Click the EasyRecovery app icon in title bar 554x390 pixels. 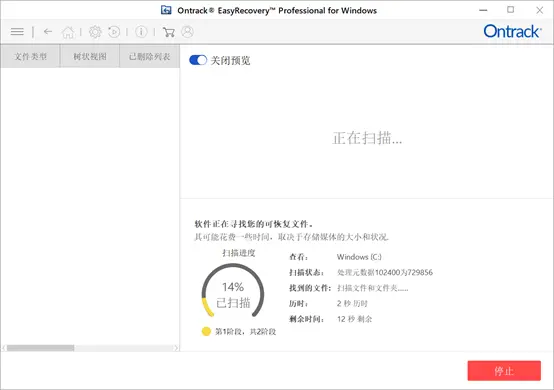166,10
